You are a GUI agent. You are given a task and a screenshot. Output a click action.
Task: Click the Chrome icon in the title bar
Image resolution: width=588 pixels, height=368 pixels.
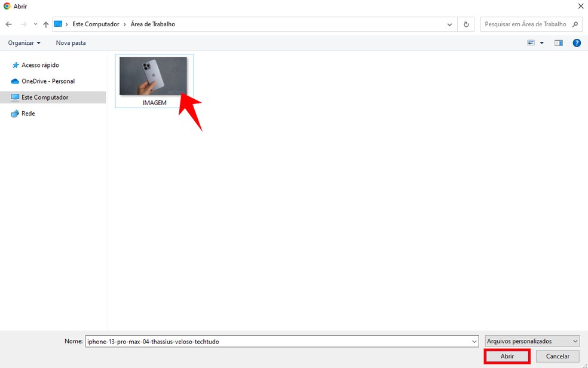click(6, 6)
